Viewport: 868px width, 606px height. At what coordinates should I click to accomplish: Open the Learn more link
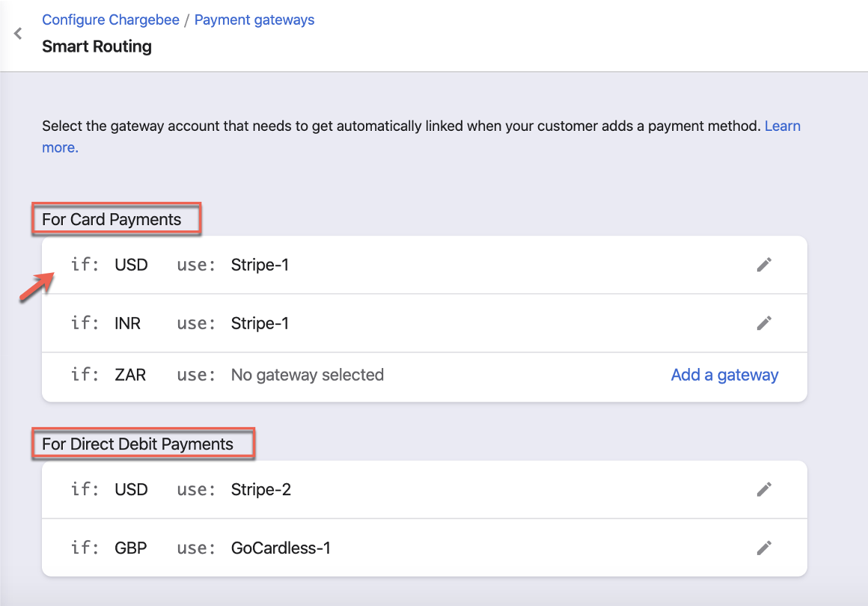tap(782, 126)
